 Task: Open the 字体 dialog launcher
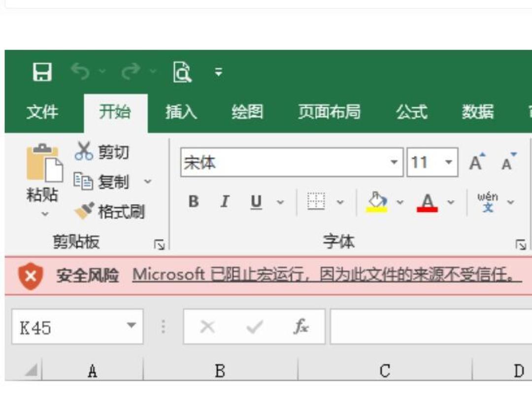[521, 245]
